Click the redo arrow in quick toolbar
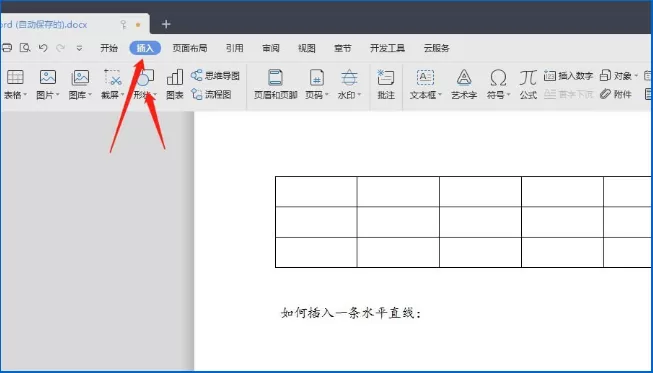Screen dimensions: 653x373 [x=61, y=48]
